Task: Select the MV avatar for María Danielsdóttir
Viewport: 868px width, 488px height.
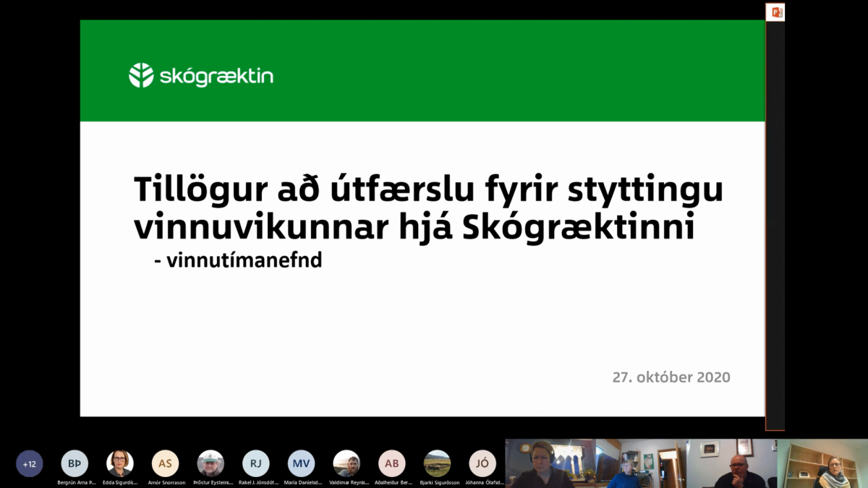Action: 301,463
